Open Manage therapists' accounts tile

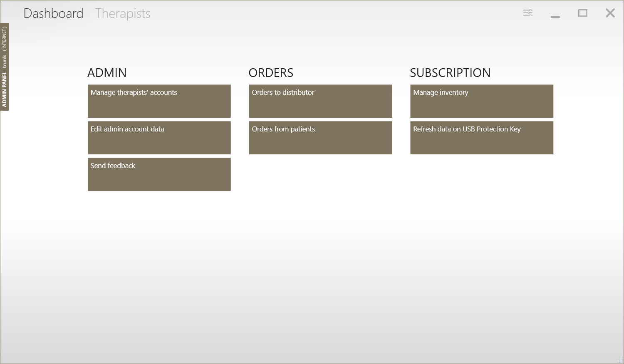[x=159, y=101]
